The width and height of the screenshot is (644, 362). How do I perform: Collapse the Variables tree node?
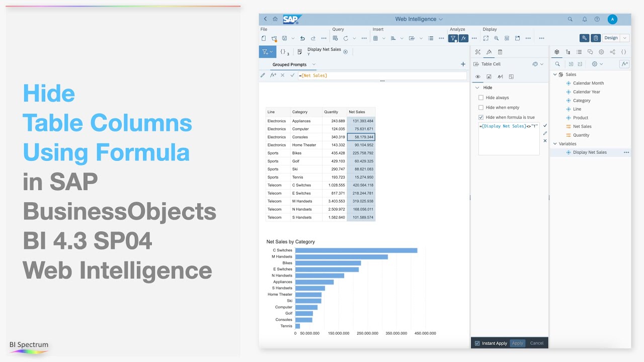point(555,144)
